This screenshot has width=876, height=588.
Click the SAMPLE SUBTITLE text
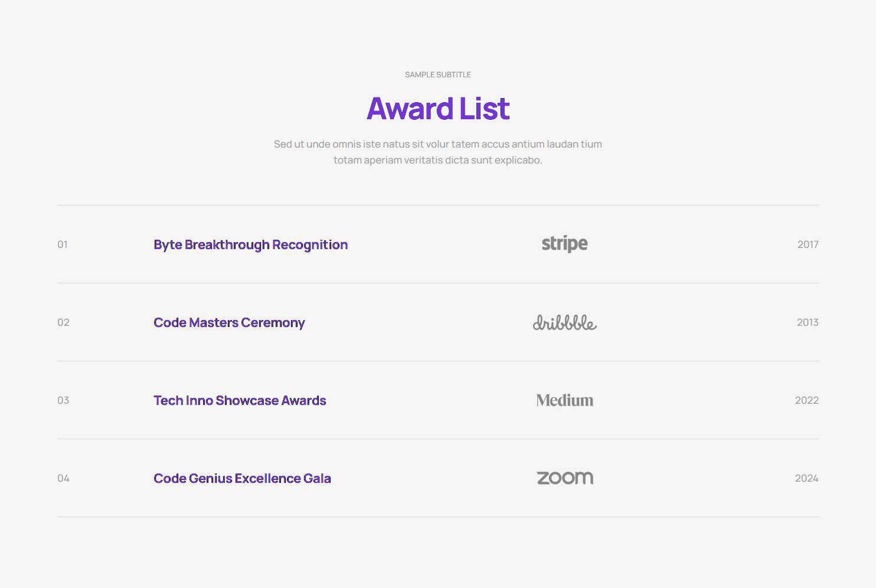437,74
